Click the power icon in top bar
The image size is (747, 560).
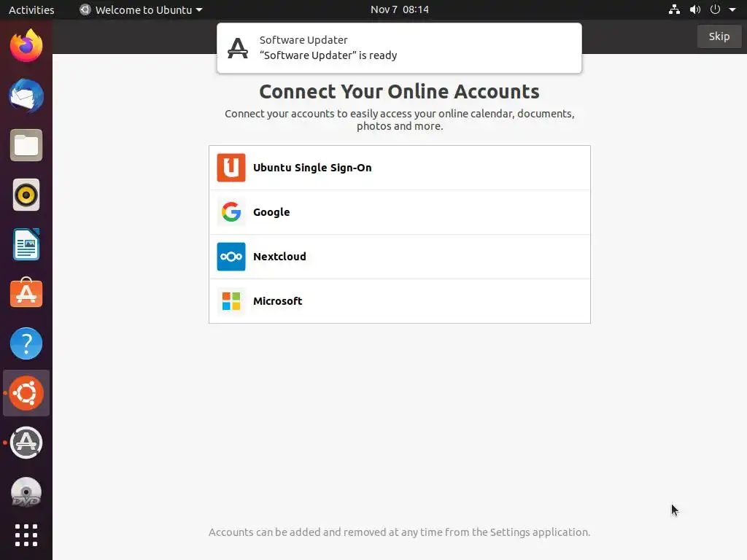point(715,9)
